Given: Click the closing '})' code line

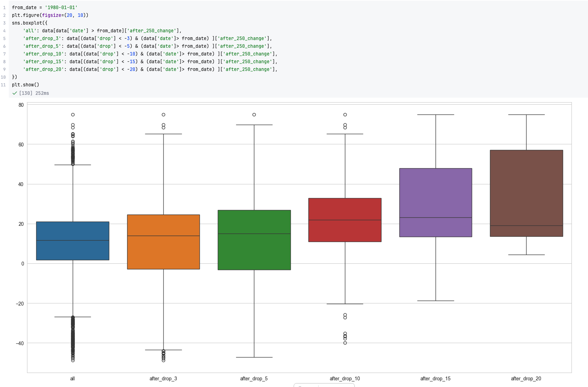Looking at the screenshot, I should 14,77.
